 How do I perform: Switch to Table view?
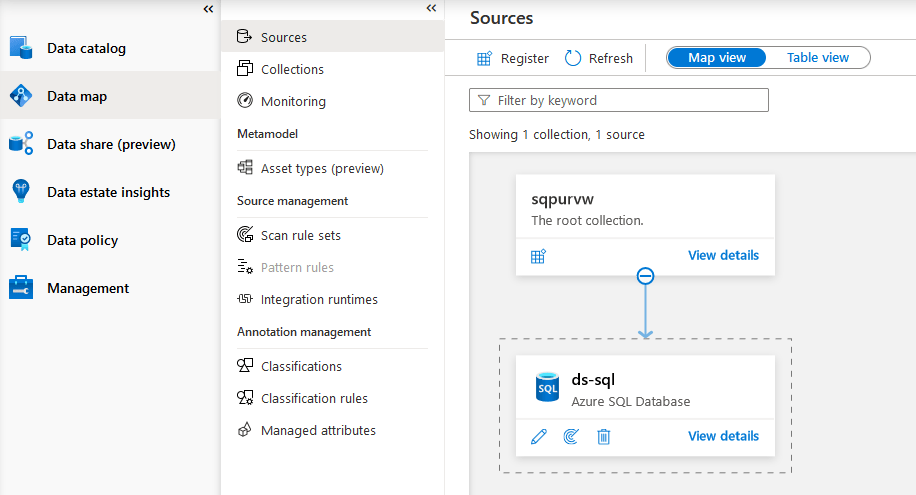817,58
